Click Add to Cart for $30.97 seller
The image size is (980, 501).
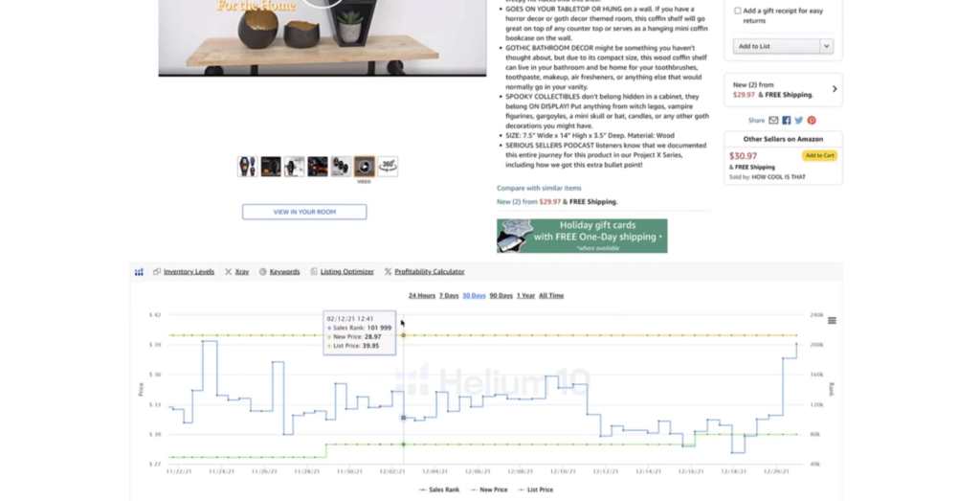819,156
